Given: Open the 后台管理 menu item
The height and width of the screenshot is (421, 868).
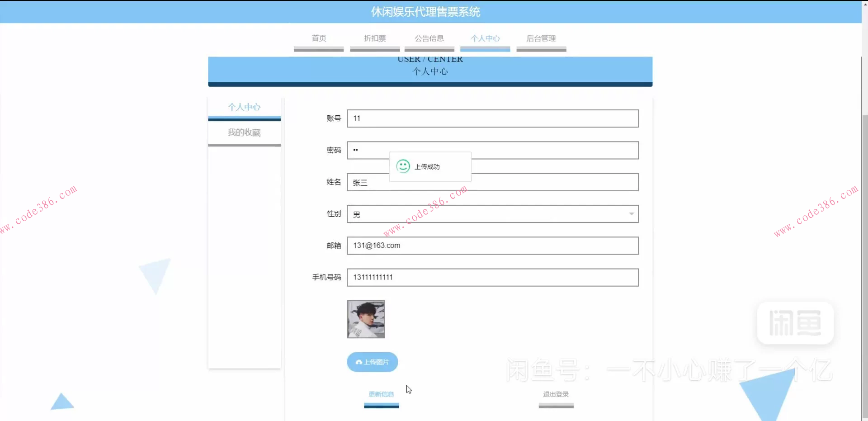Looking at the screenshot, I should 541,38.
